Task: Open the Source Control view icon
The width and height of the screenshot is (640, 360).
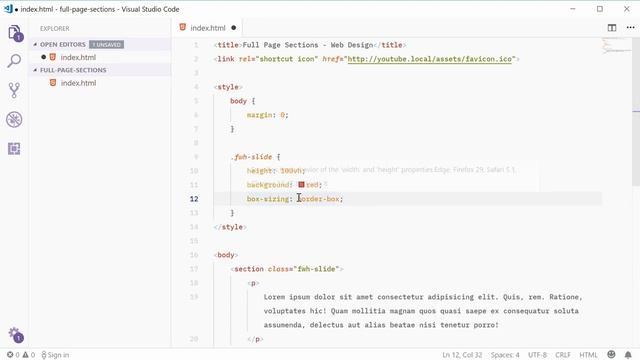Action: click(14, 90)
